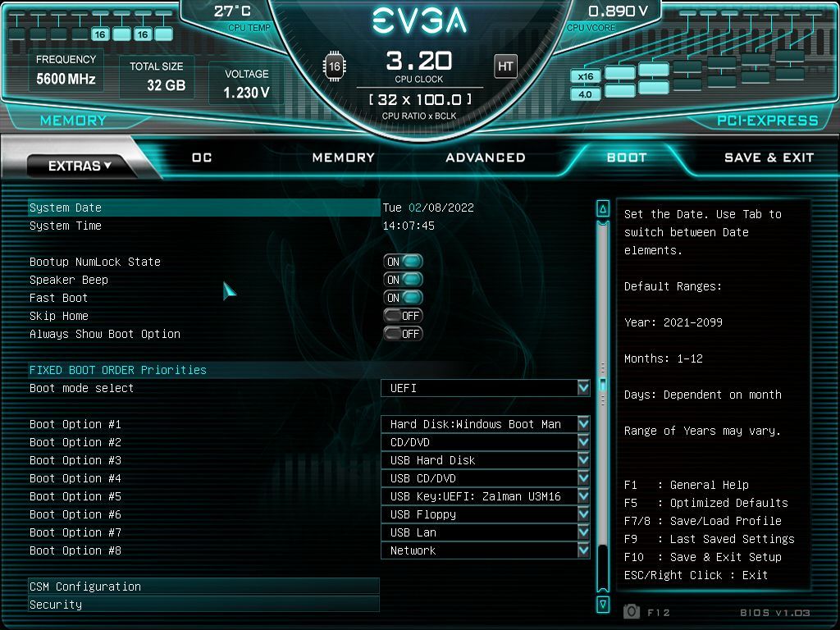This screenshot has height=630, width=840.
Task: Open Boot Option #8 Network dropdown
Action: point(486,550)
